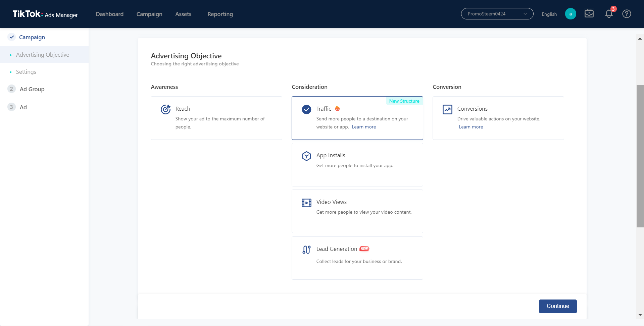The width and height of the screenshot is (644, 326).
Task: Click the App Installs cube icon
Action: pyautogui.click(x=306, y=156)
